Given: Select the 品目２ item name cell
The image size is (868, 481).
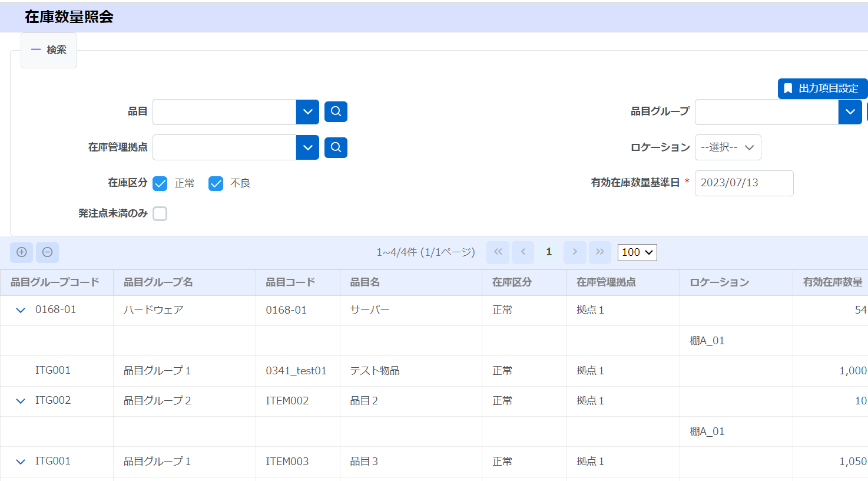Looking at the screenshot, I should tap(411, 401).
